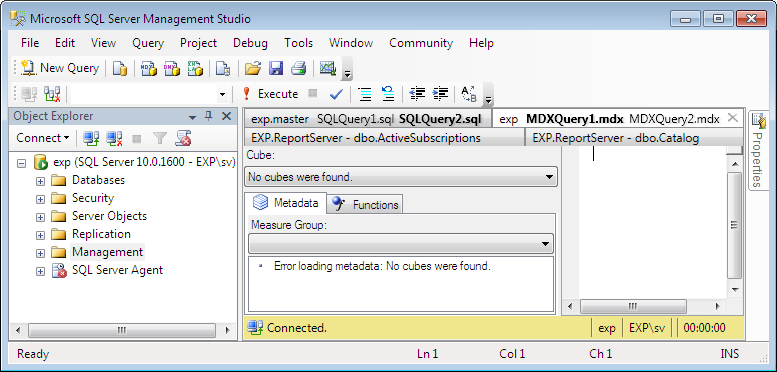This screenshot has width=777, height=372.
Task: Click the New Query toolbar button
Action: point(59,68)
